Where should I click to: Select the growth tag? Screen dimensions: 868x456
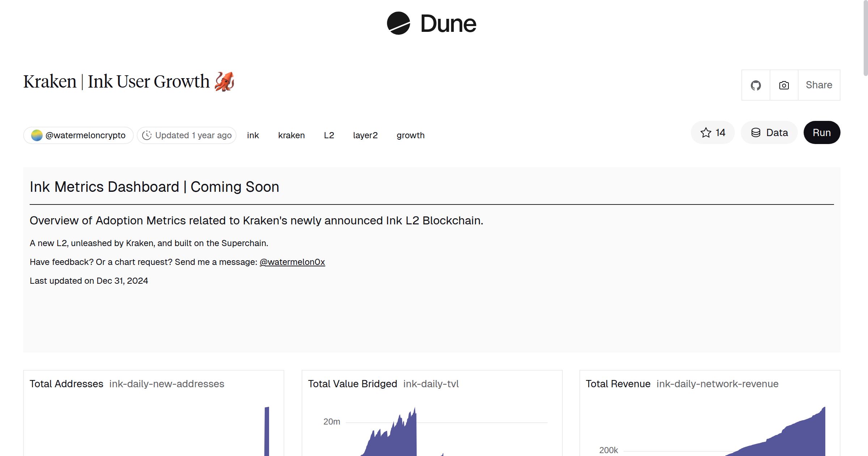point(410,135)
